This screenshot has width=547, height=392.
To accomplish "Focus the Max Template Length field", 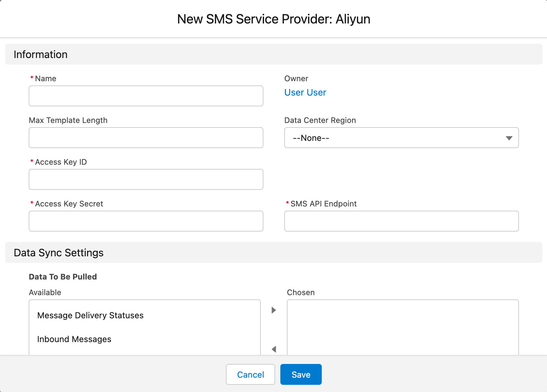I will click(146, 138).
